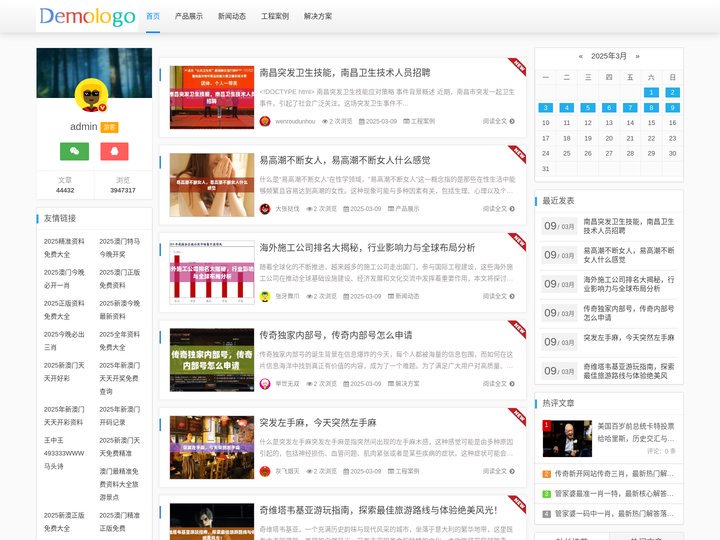
Task: Click 阅读全文 on 南昌突发卫生技能 article
Action: click(x=499, y=121)
